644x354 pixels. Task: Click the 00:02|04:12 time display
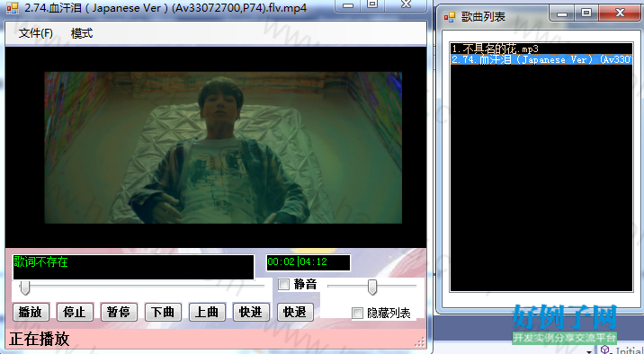point(309,262)
